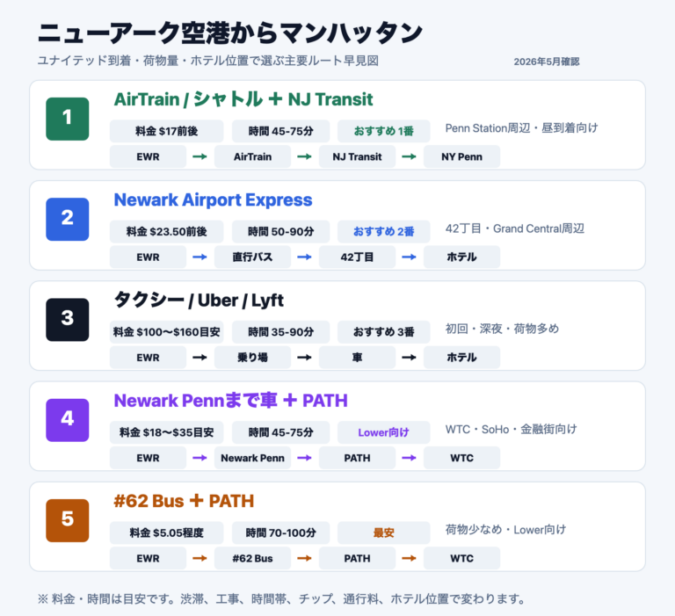Click ホテル chip in the taxi card
675x616 pixels.
click(x=462, y=358)
